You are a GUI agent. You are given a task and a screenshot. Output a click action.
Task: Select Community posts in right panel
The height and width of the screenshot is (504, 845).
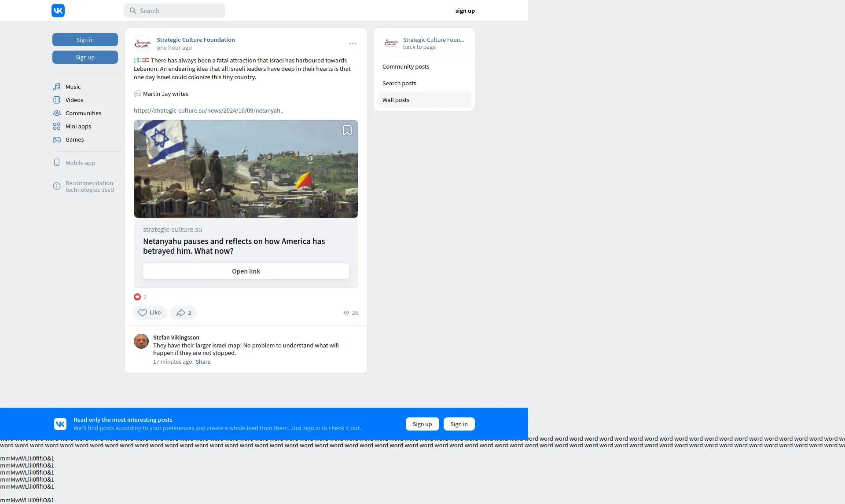point(406,66)
